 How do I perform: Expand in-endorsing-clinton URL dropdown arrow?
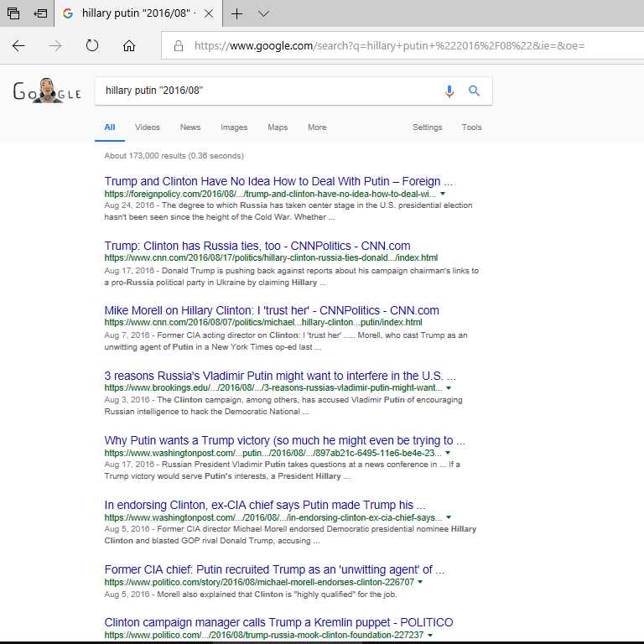pos(449,517)
